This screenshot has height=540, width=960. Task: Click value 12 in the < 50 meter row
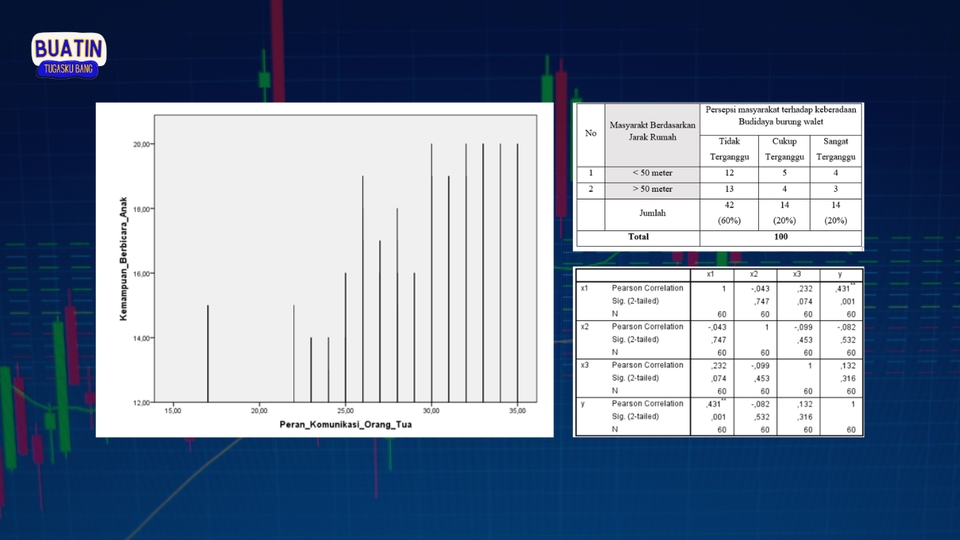point(729,173)
